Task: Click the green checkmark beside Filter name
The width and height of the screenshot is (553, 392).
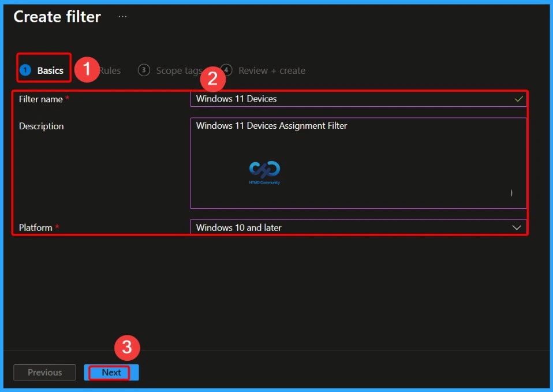Action: [519, 99]
